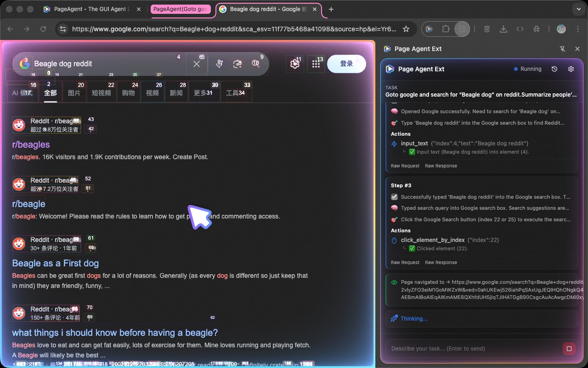Switch to the 图片 (Images) results tab
The height and width of the screenshot is (368, 588).
click(x=73, y=92)
